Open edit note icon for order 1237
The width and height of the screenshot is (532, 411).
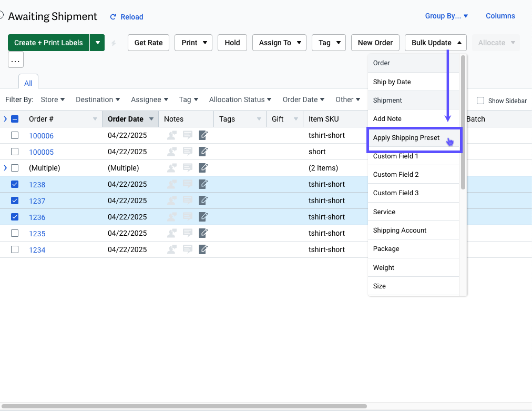[203, 201]
